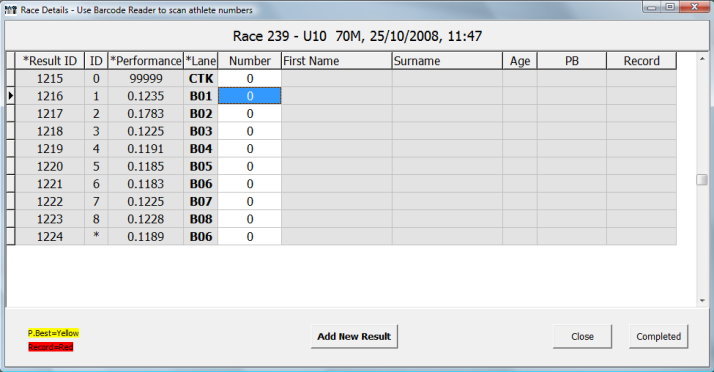This screenshot has width=714, height=372.
Task: Click the Add New Result button
Action: pyautogui.click(x=354, y=336)
